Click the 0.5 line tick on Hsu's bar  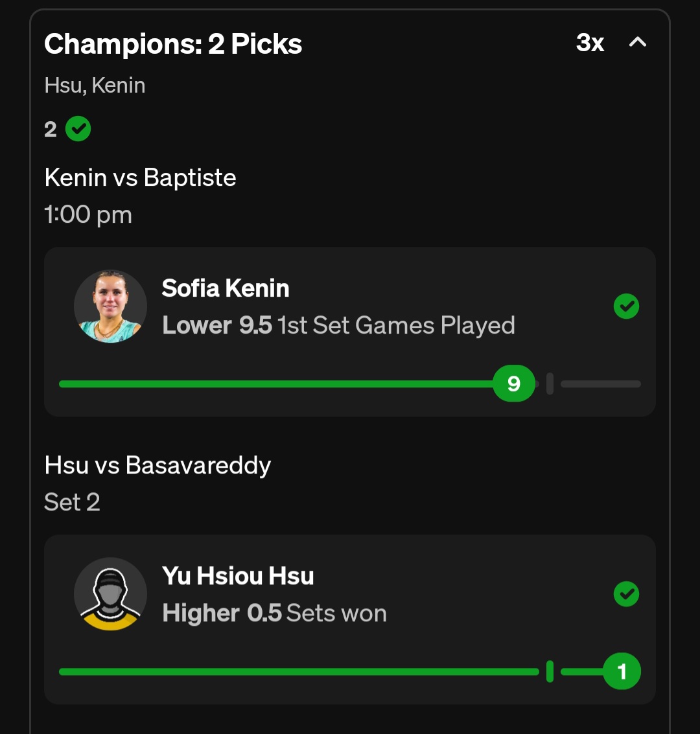click(550, 671)
